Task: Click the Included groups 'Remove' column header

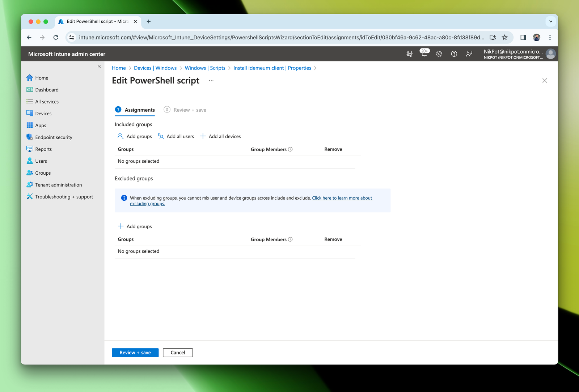Action: 333,149
